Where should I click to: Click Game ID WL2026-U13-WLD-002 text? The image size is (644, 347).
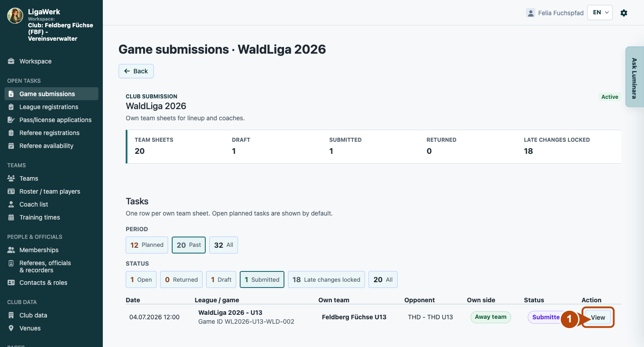click(246, 322)
